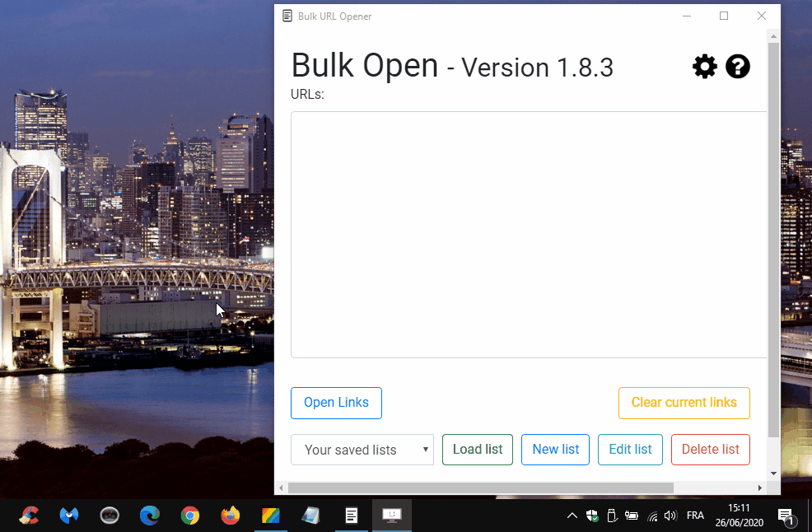The image size is (812, 532).
Task: Click the scroll down arrow
Action: pyautogui.click(x=773, y=473)
